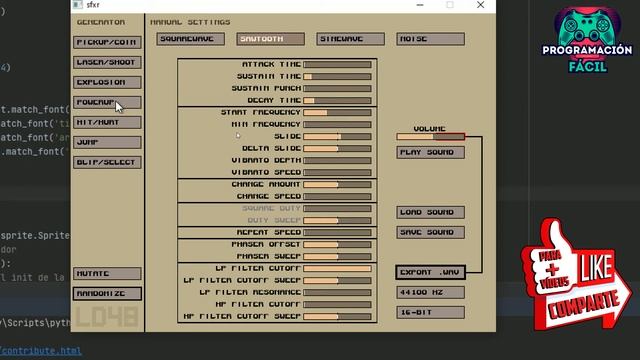Generate a Powerup sound
The image size is (640, 360).
pos(107,102)
